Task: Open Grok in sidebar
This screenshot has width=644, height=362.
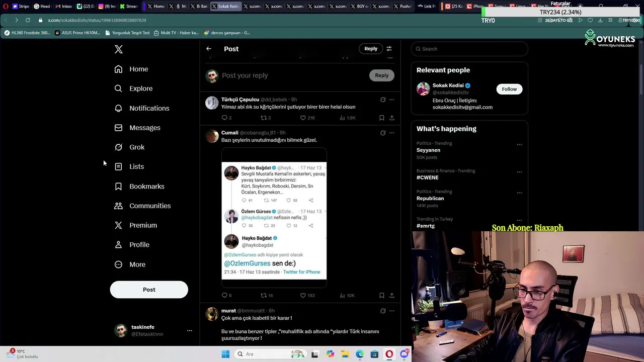Action: click(x=129, y=147)
